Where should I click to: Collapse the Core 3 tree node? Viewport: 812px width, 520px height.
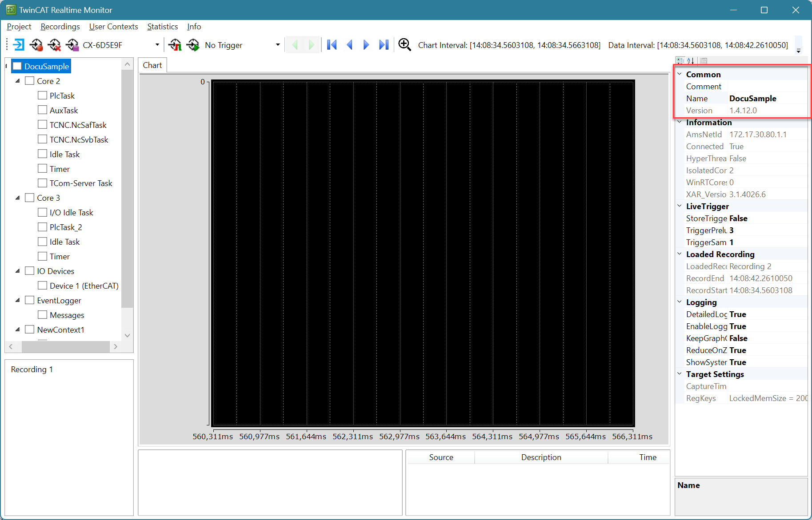point(18,198)
